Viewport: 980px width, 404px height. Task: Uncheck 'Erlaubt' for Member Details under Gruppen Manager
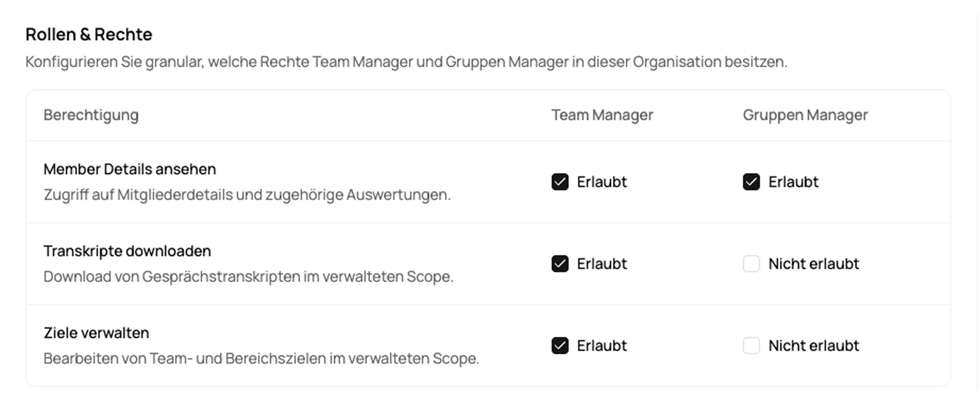[x=751, y=182]
